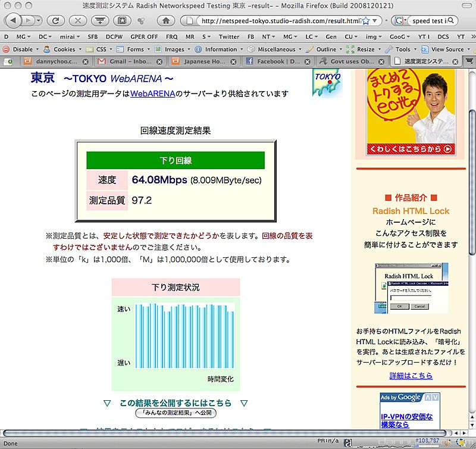Click the browser Back arrow button

pos(13,20)
